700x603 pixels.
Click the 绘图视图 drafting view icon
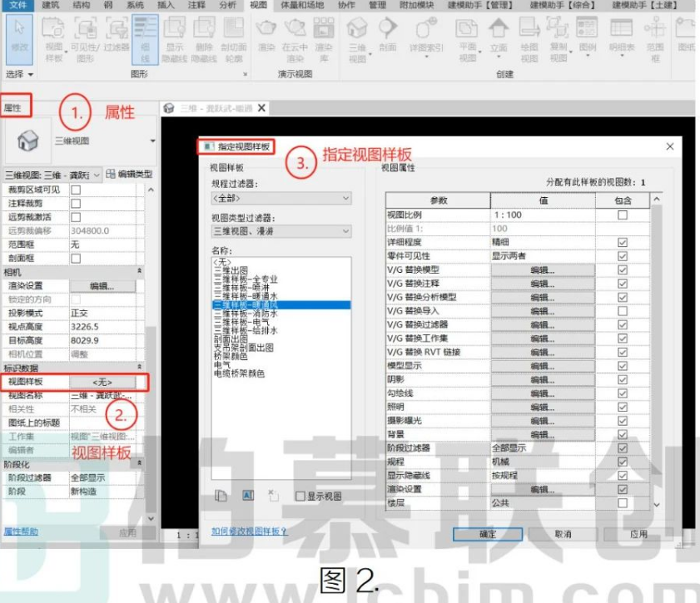[529, 39]
